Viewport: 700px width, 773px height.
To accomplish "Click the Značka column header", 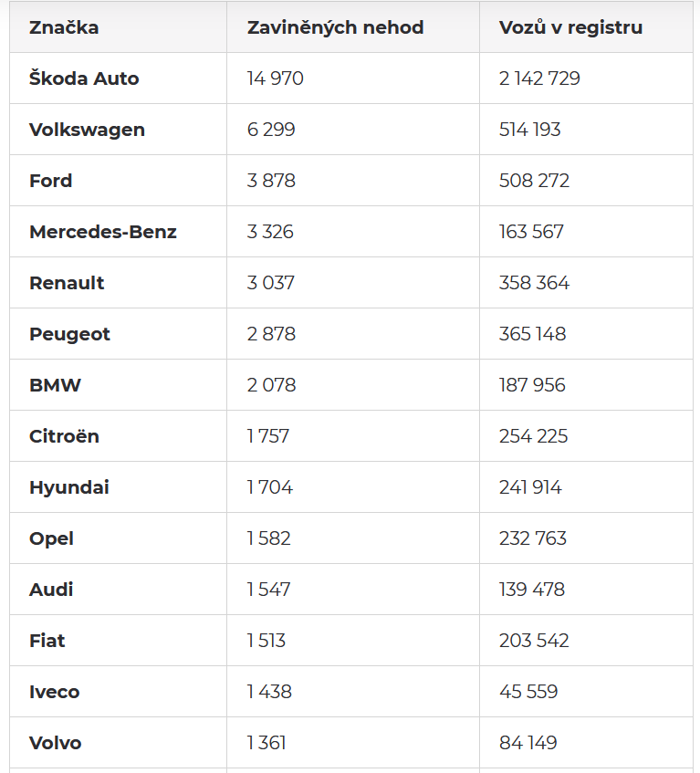I will 64,27.
